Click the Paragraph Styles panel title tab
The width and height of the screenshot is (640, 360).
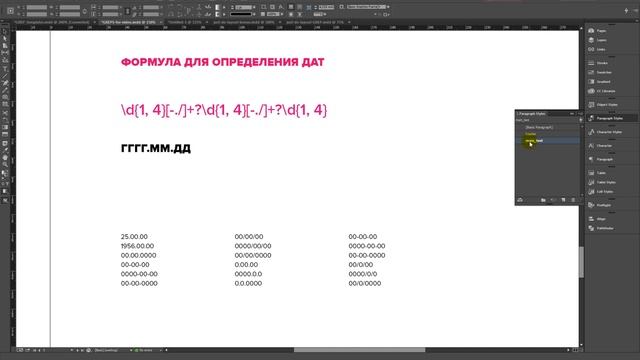pos(531,113)
